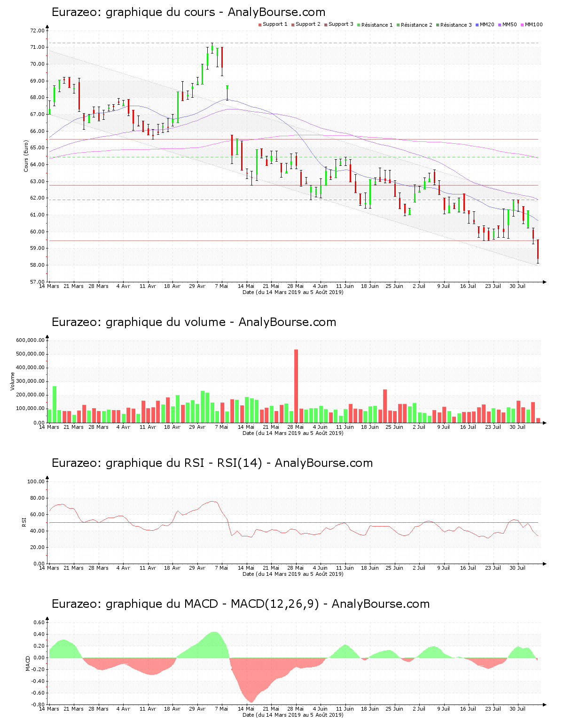
Task: Click the 300,000.00 value on the volume axis
Action: [x=31, y=381]
